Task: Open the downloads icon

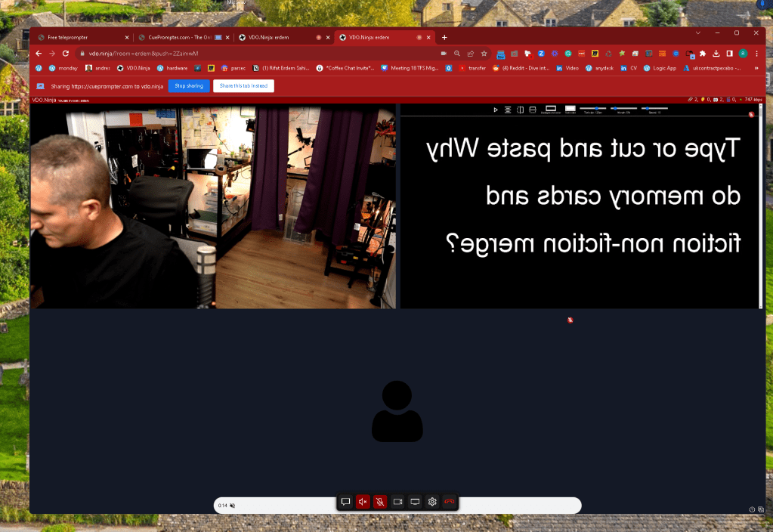Action: [x=716, y=53]
